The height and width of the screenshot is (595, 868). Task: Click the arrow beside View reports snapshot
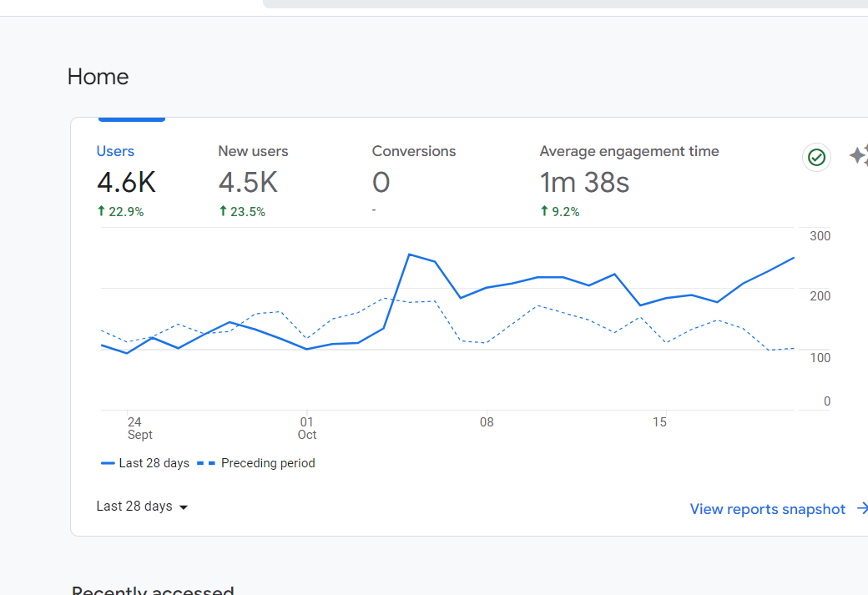pos(862,509)
